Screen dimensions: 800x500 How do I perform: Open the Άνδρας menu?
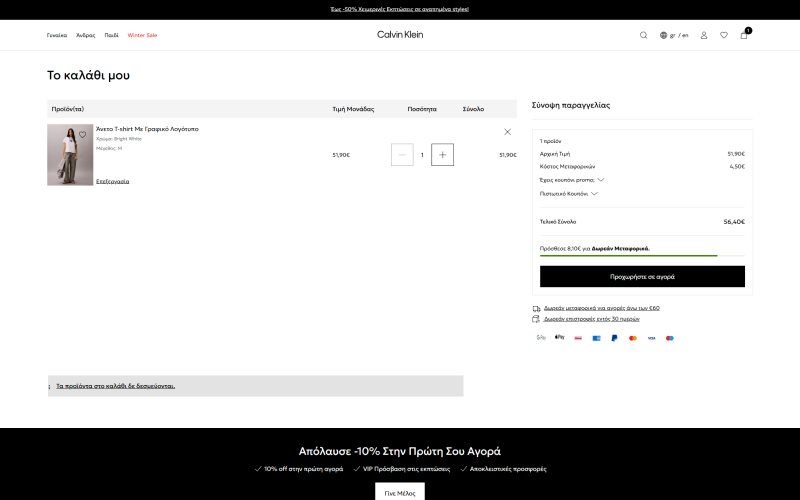pos(86,35)
